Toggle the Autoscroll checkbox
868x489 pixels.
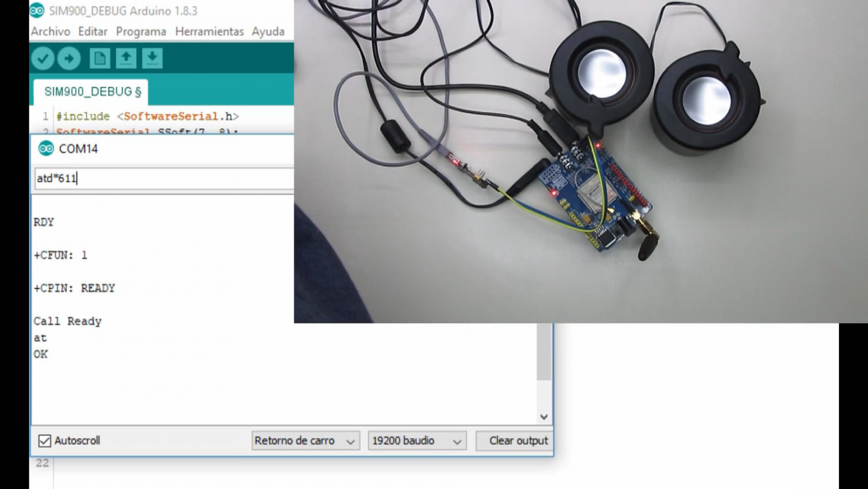[45, 441]
